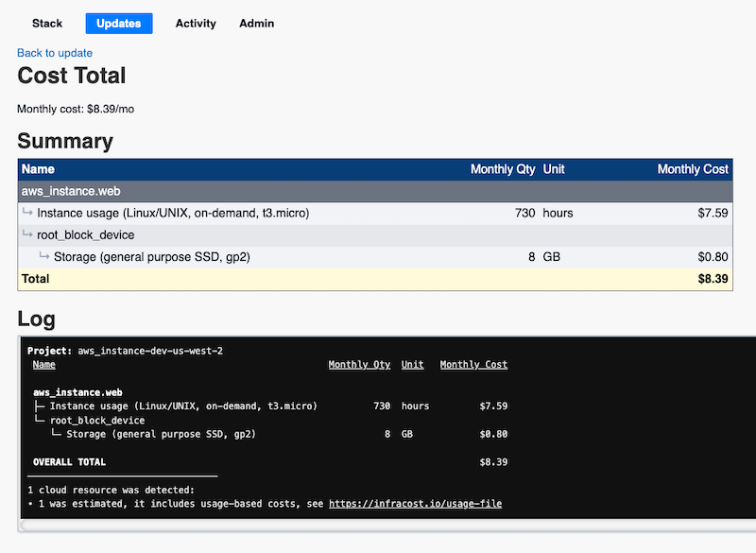
Task: Click the root_block_device line in the log
Action: (97, 421)
